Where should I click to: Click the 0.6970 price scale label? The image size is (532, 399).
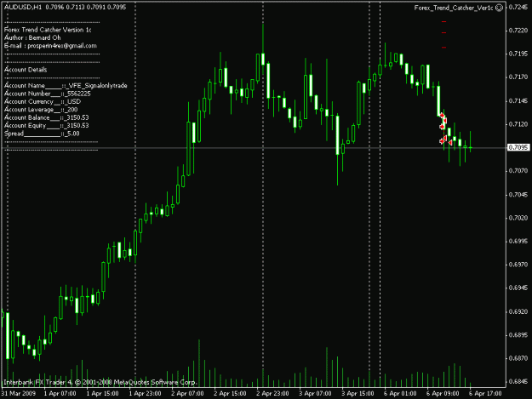(x=518, y=265)
